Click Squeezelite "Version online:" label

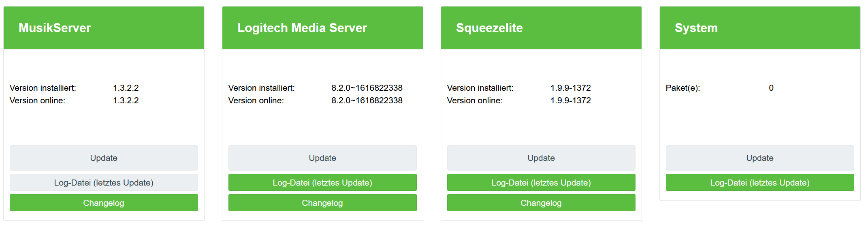475,100
